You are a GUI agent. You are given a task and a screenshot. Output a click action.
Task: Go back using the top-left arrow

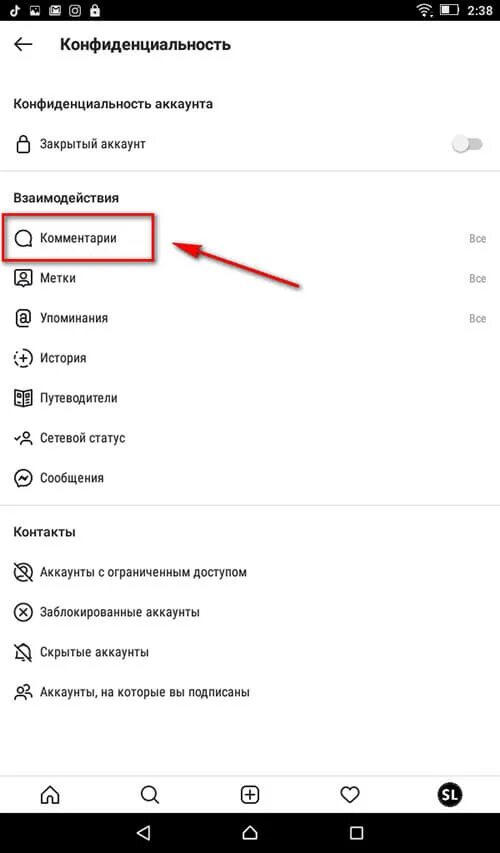tap(23, 45)
